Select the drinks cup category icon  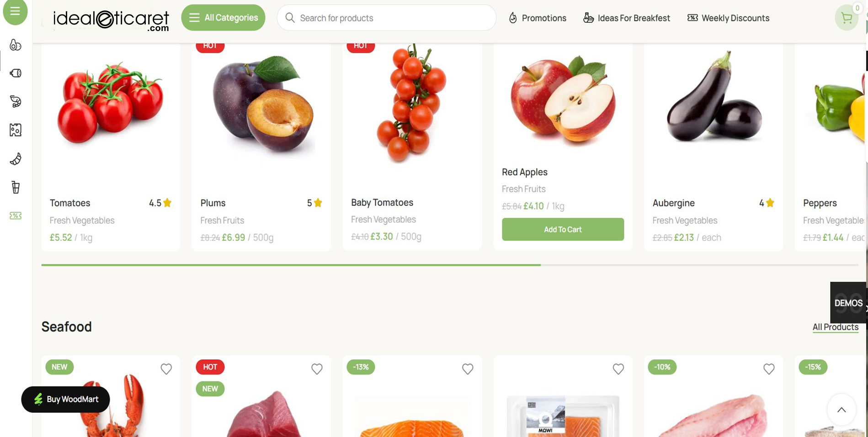tap(16, 187)
